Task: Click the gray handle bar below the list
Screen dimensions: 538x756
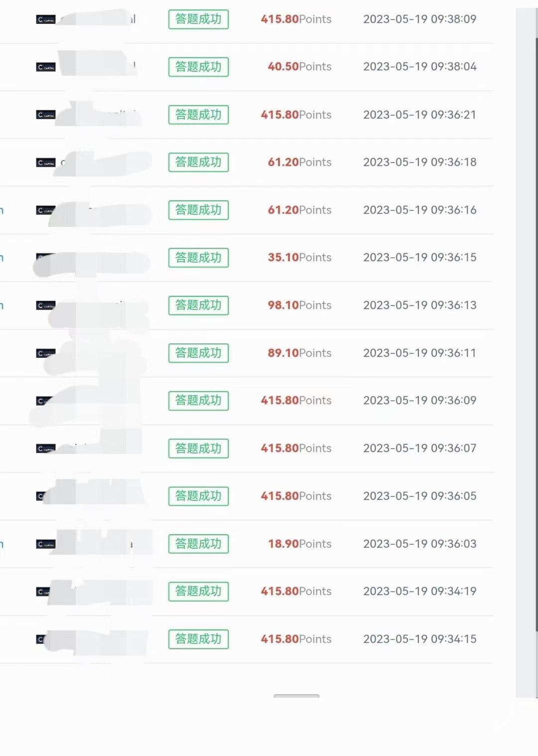Action: (296, 696)
